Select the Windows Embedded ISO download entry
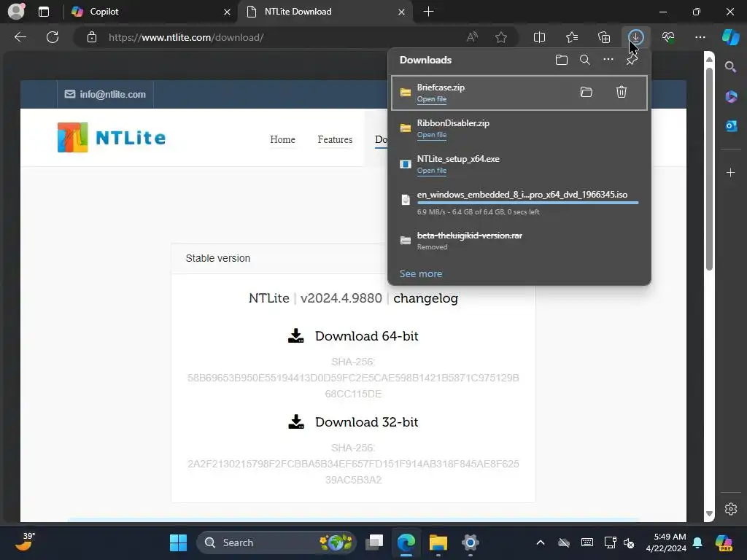Image resolution: width=747 pixels, height=560 pixels. coord(519,203)
